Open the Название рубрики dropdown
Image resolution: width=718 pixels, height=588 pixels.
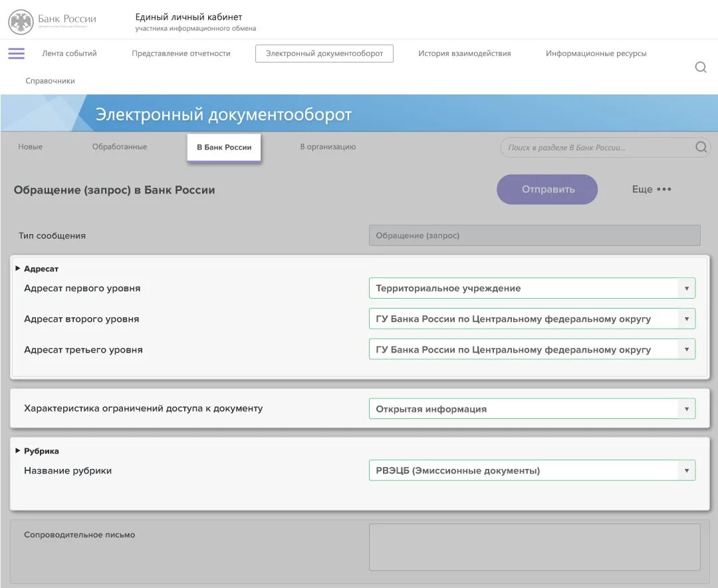point(532,471)
